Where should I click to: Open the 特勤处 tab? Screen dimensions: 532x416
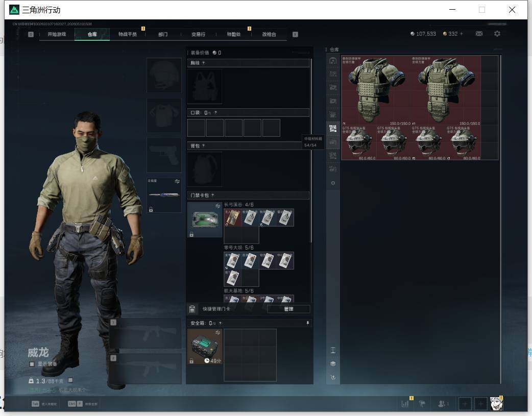[233, 34]
